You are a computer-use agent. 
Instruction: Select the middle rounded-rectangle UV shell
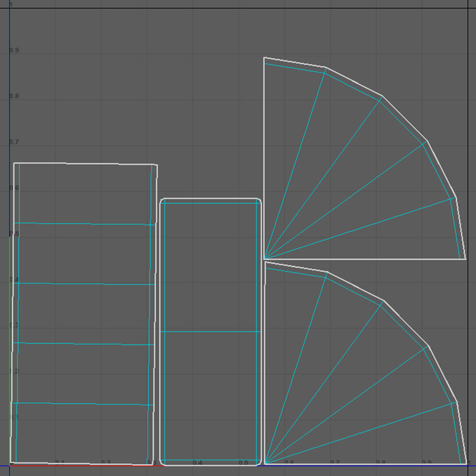coord(211,332)
